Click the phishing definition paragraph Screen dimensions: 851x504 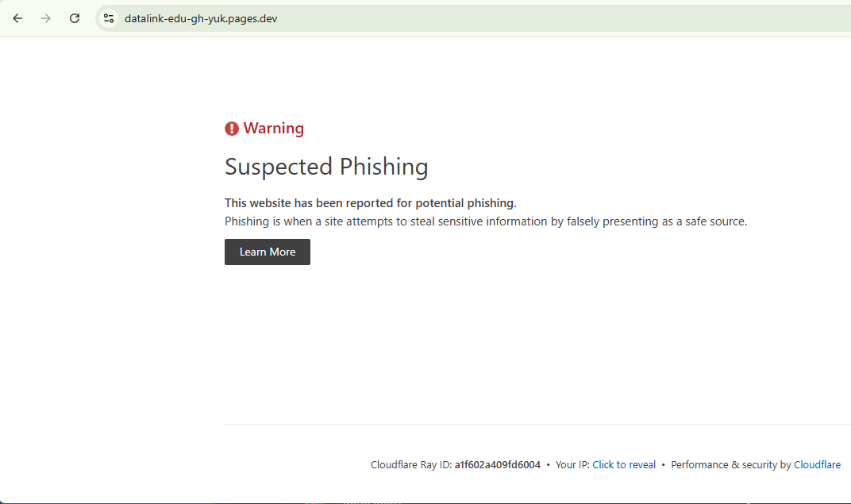[486, 221]
